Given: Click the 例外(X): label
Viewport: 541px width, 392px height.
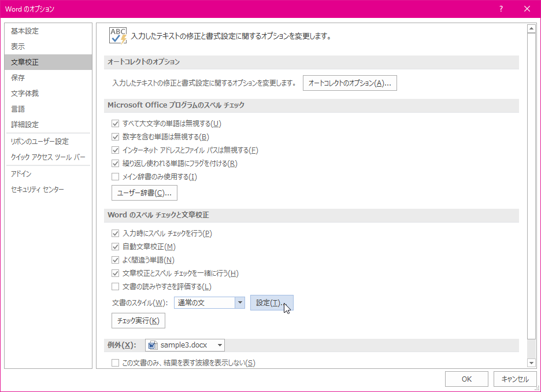Looking at the screenshot, I should [x=122, y=345].
